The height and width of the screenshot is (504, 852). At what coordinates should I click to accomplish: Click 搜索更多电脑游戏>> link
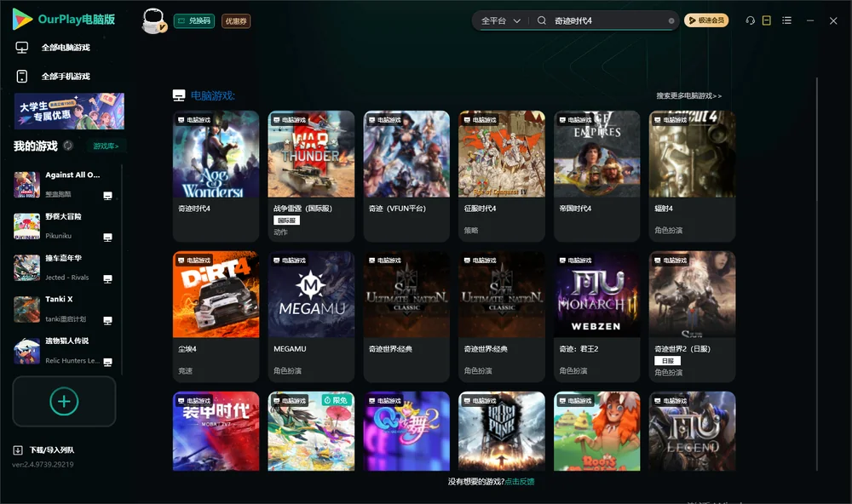(689, 95)
